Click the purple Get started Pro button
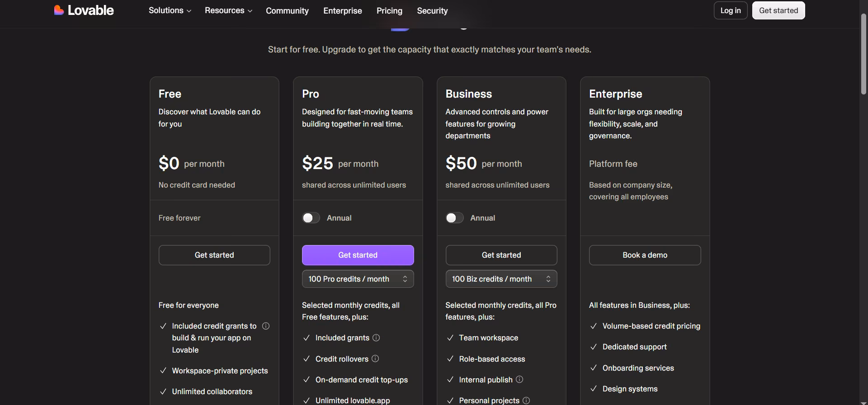868x405 pixels. (x=358, y=255)
